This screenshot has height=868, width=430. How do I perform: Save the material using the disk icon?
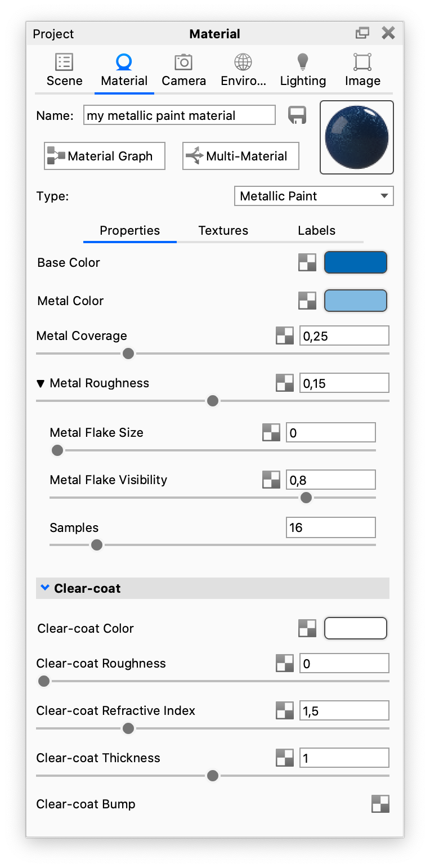pos(297,115)
